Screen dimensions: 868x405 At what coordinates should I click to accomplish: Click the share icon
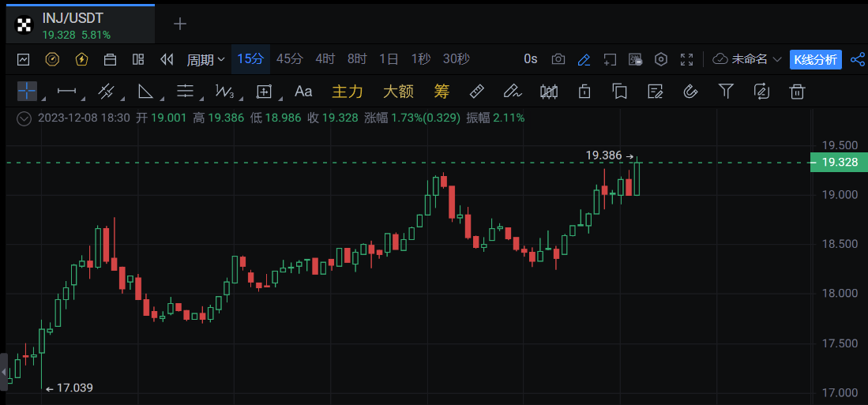pos(857,59)
